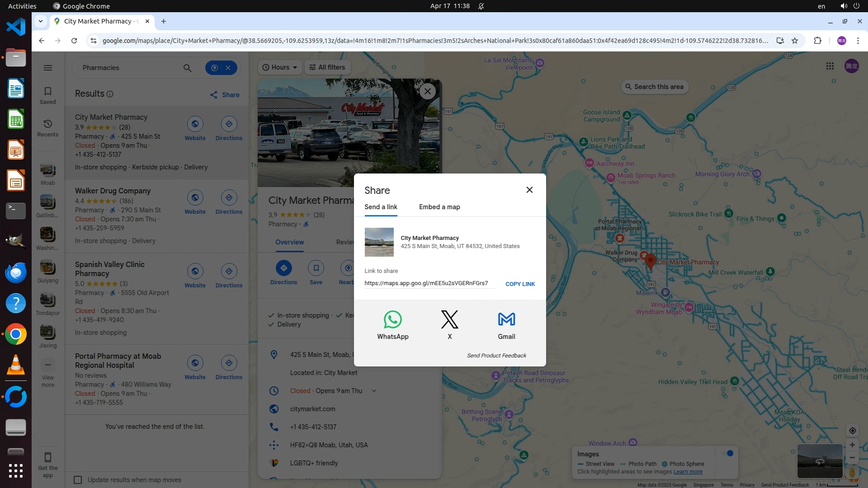The height and width of the screenshot is (488, 868).
Task: Open the Hours dropdown filter
Action: (x=280, y=67)
